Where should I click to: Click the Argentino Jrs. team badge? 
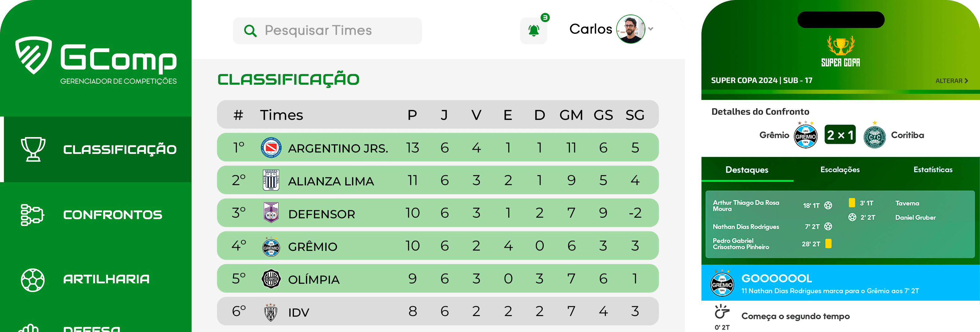(271, 148)
